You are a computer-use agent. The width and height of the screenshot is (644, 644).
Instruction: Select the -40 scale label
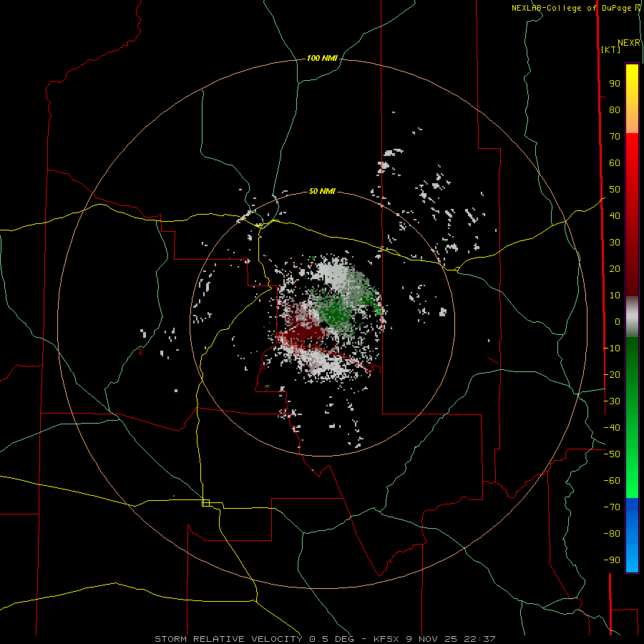pos(612,428)
